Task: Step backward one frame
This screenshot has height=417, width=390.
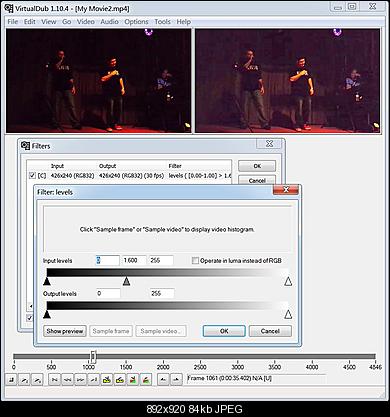Action: (68, 379)
